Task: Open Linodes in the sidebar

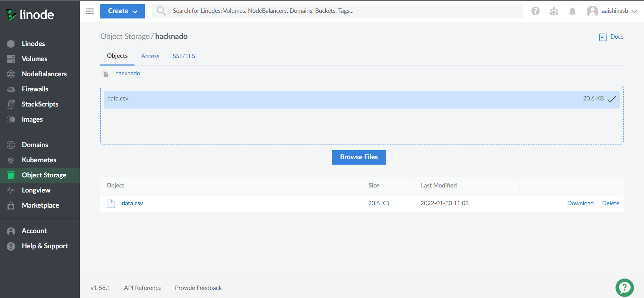Action: 33,44
